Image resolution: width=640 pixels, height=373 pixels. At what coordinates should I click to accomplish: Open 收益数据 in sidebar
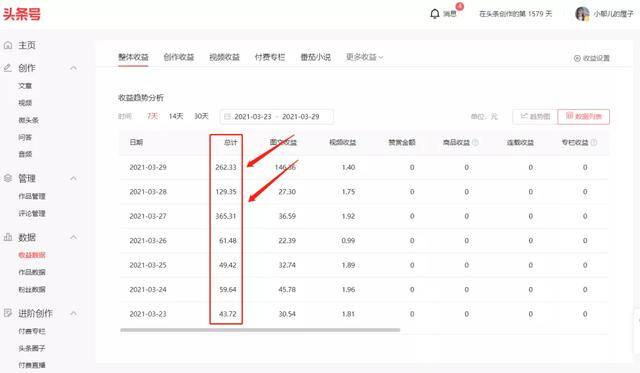point(32,255)
